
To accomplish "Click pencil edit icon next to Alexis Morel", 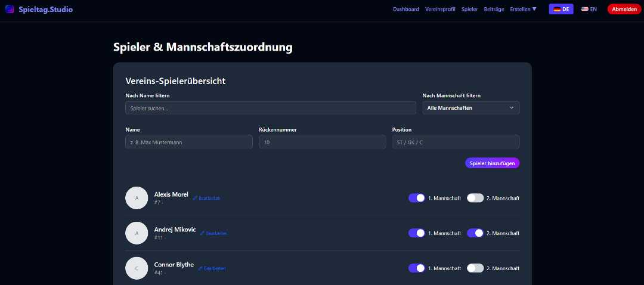I will [195, 198].
